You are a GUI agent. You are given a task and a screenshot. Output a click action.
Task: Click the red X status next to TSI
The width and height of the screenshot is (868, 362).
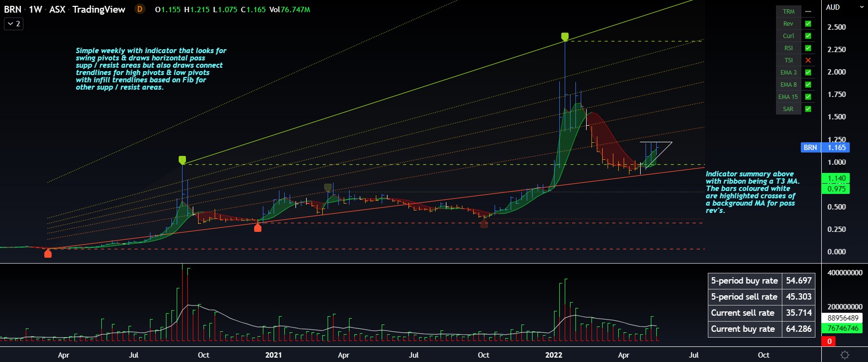coord(808,60)
